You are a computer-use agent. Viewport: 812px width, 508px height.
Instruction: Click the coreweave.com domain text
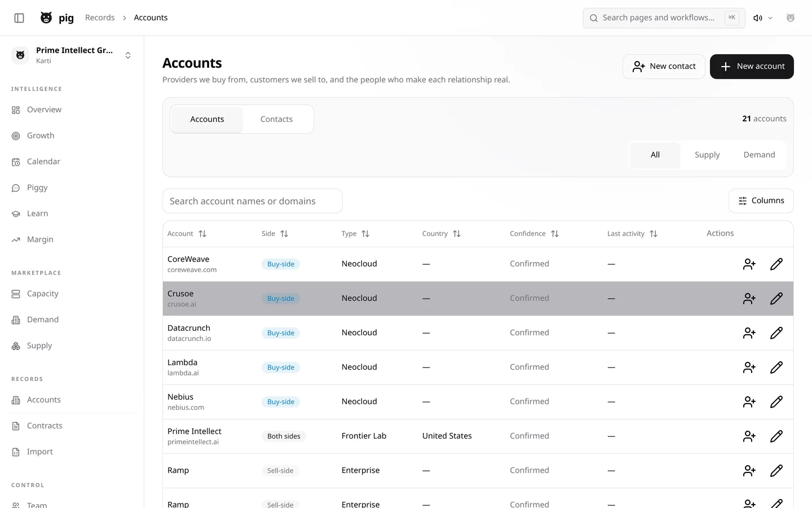click(192, 270)
